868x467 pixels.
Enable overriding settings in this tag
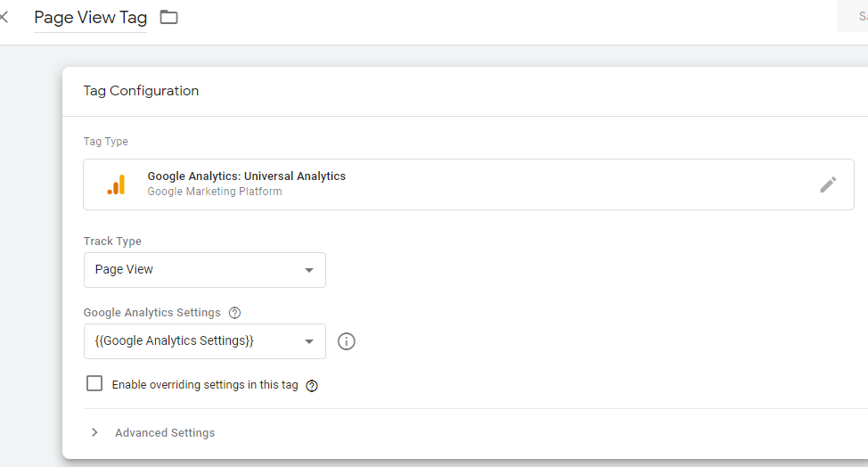[x=94, y=383]
